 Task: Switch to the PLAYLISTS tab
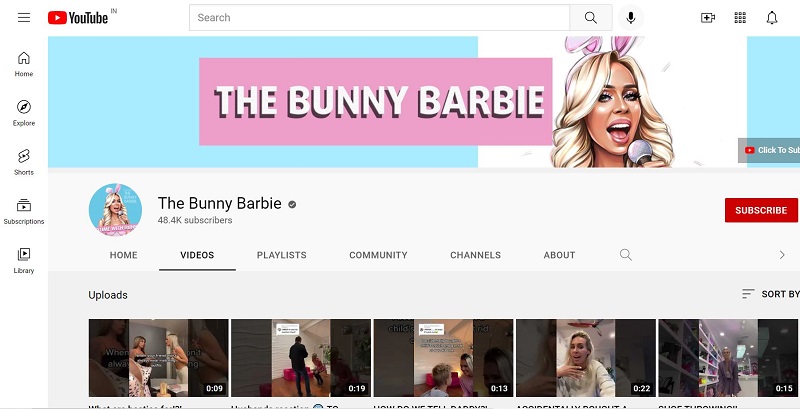click(282, 255)
